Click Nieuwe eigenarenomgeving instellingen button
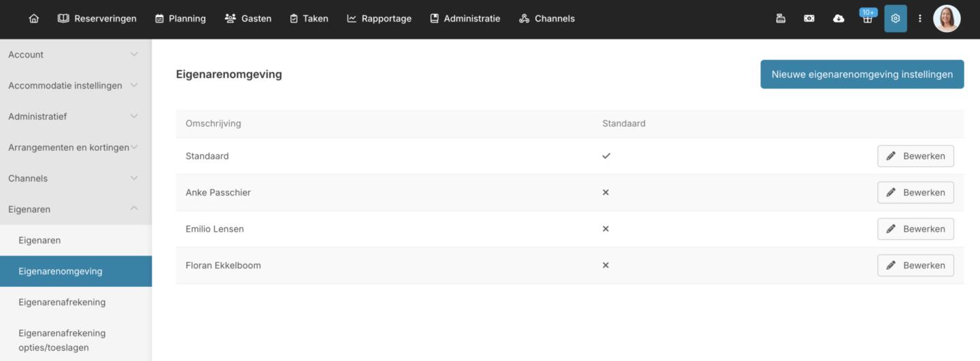 click(x=862, y=74)
